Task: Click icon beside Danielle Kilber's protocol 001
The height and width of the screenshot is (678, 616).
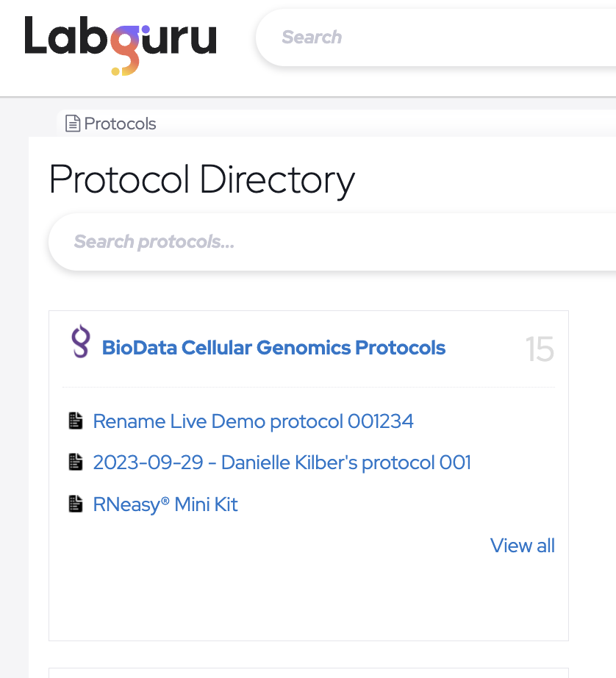Action: (75, 463)
